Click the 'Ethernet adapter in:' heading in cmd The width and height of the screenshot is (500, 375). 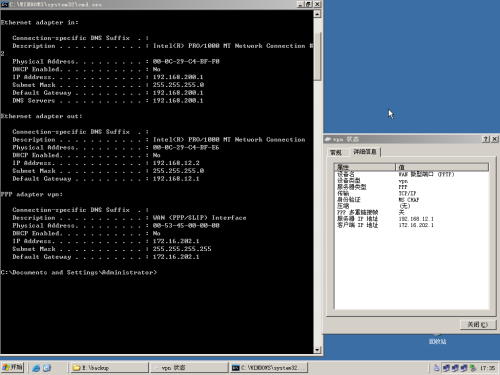(39, 22)
